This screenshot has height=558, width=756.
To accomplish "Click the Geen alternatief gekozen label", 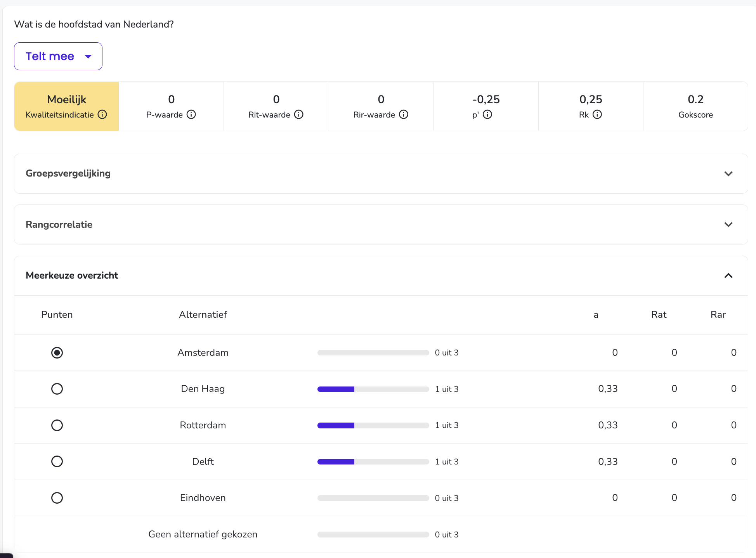I will tap(203, 534).
